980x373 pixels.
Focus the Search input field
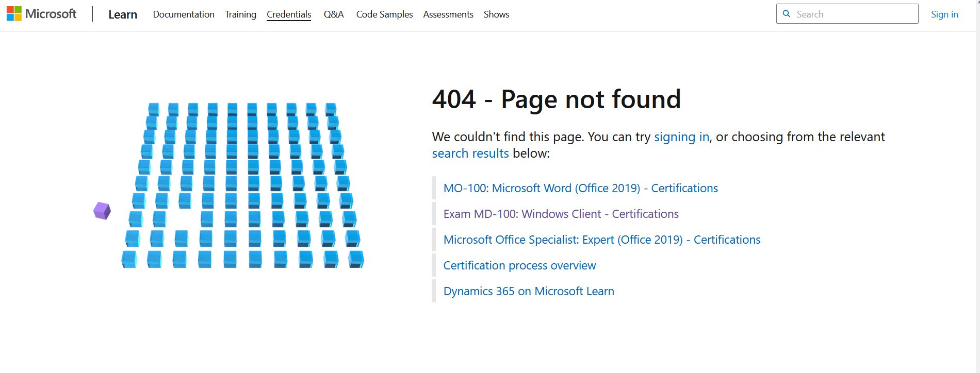(x=847, y=14)
